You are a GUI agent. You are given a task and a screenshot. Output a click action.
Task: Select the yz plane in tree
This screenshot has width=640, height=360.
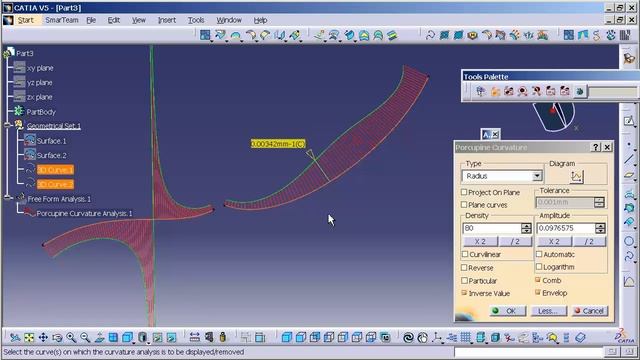(x=39, y=82)
